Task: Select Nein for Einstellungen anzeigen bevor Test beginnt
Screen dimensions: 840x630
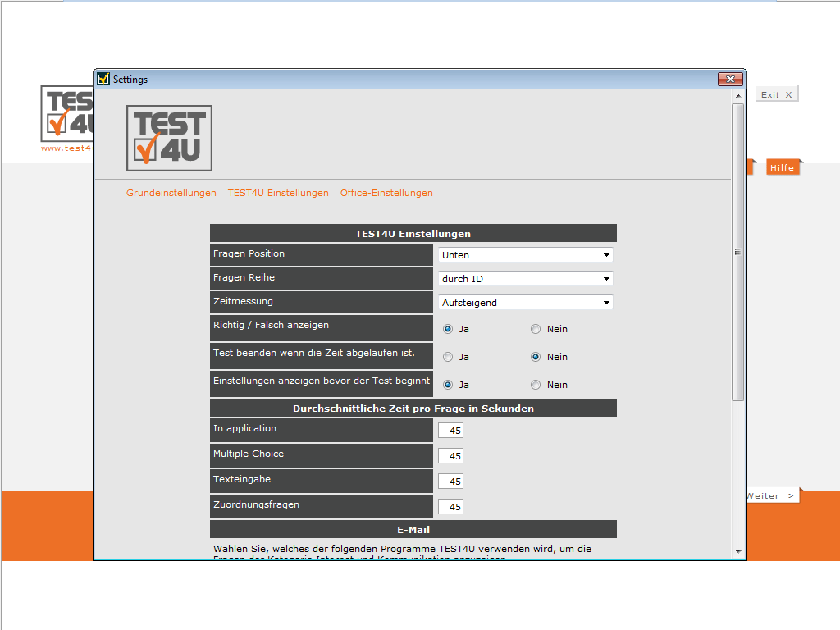Action: (x=536, y=385)
